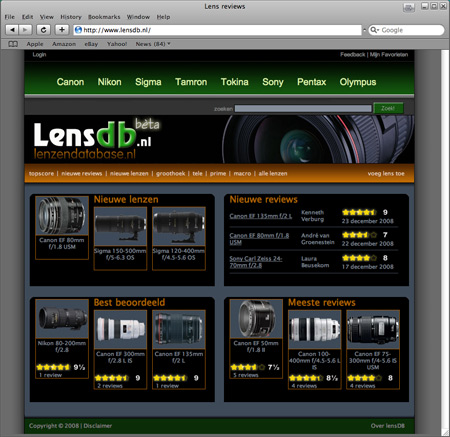The height and width of the screenshot is (437, 450).
Task: Select the Tokina brand tab
Action: pyautogui.click(x=235, y=82)
